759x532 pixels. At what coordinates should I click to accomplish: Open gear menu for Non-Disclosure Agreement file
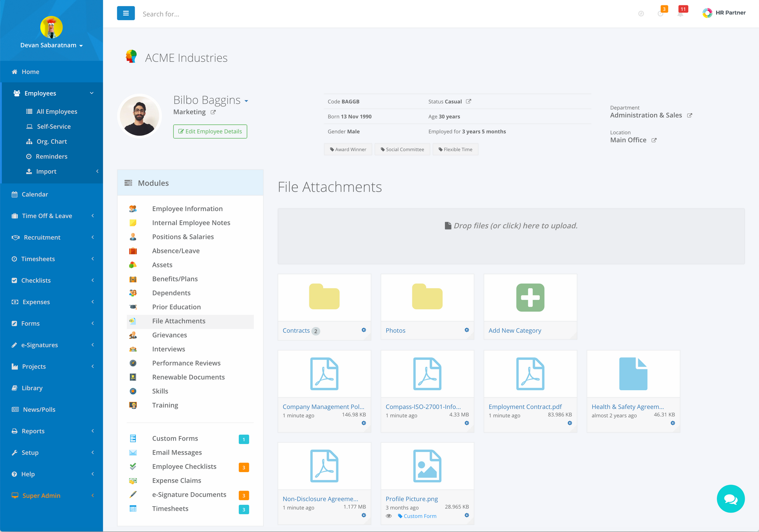coord(364,515)
